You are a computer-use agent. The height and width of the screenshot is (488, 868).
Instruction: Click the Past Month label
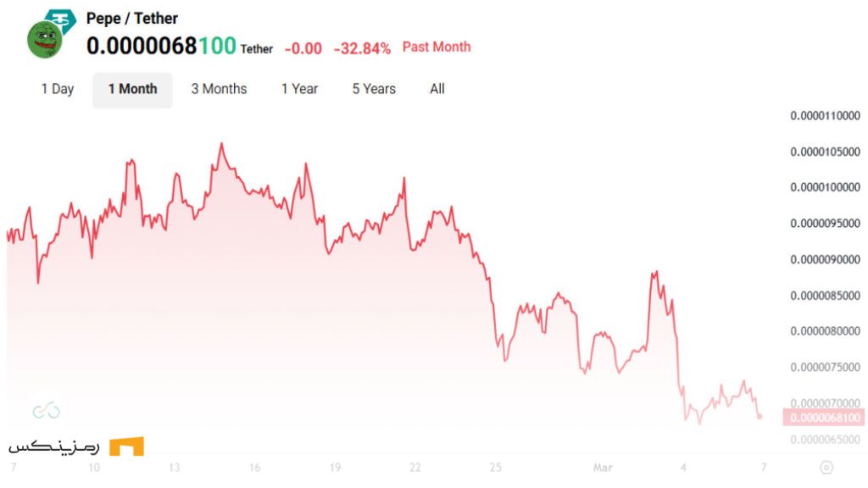coord(437,47)
